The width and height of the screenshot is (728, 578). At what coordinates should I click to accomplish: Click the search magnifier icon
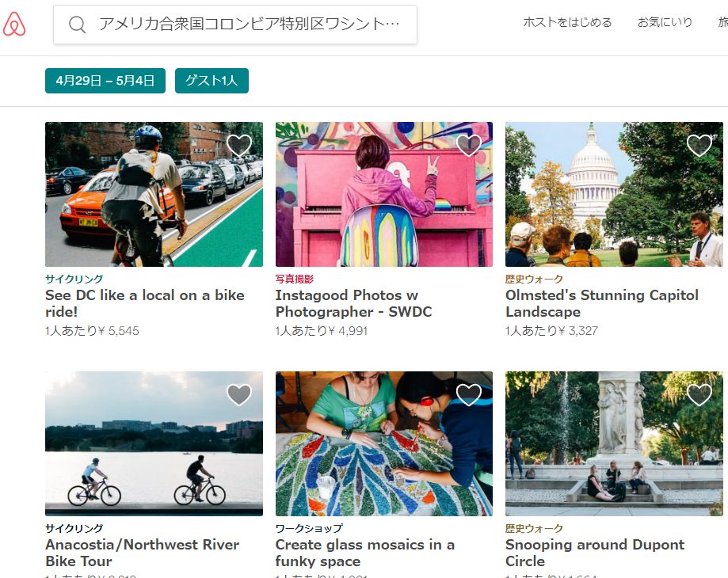[x=77, y=24]
